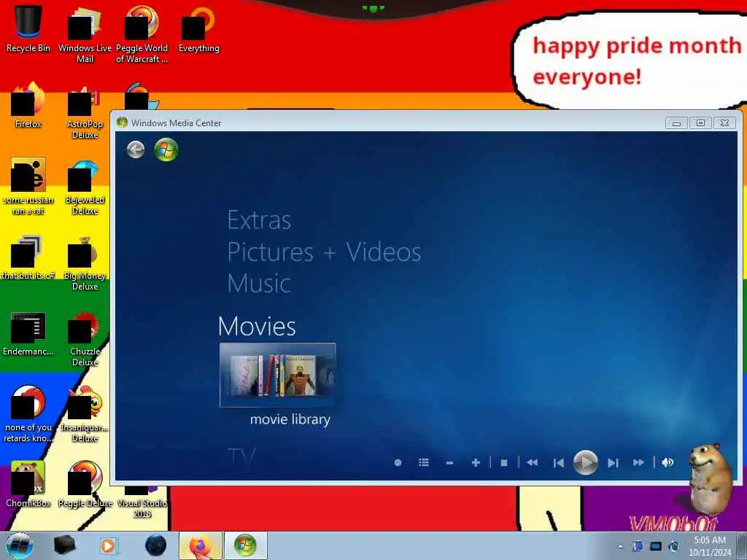Click the Rewind button

click(x=532, y=462)
